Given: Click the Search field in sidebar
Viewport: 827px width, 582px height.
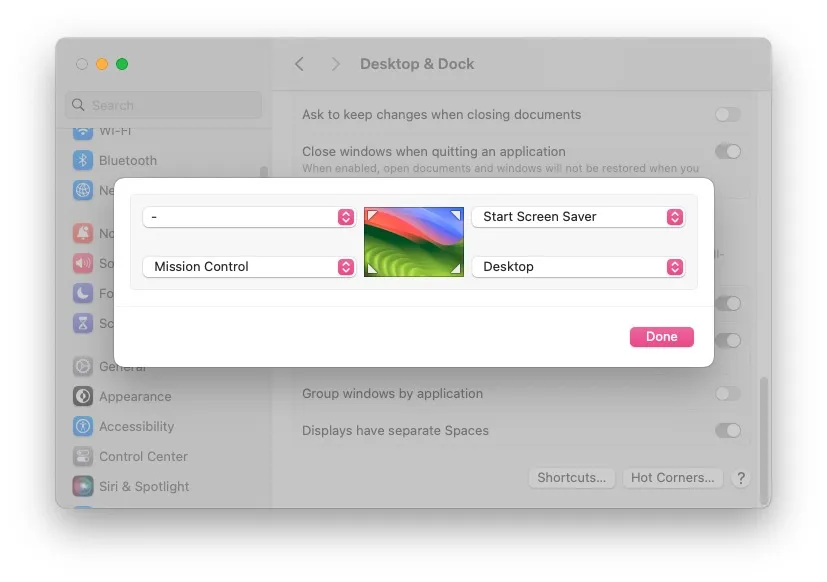Looking at the screenshot, I should tap(164, 105).
